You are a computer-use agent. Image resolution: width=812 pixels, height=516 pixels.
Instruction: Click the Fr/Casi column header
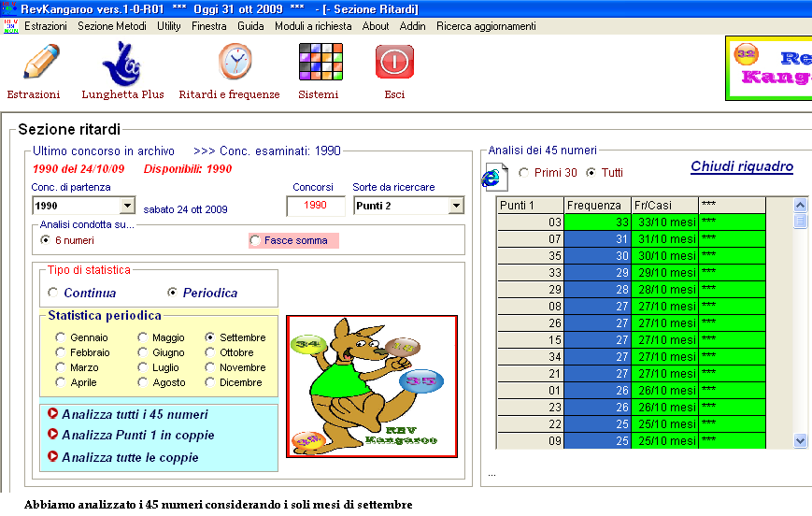664,205
